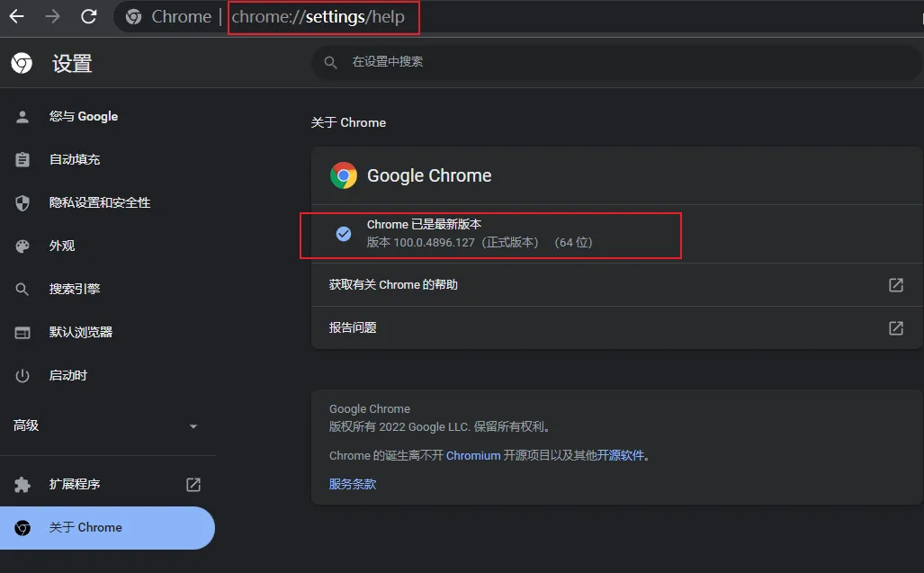The image size is (924, 573).
Task: Open 默认浏览器 settings section
Action: point(81,333)
